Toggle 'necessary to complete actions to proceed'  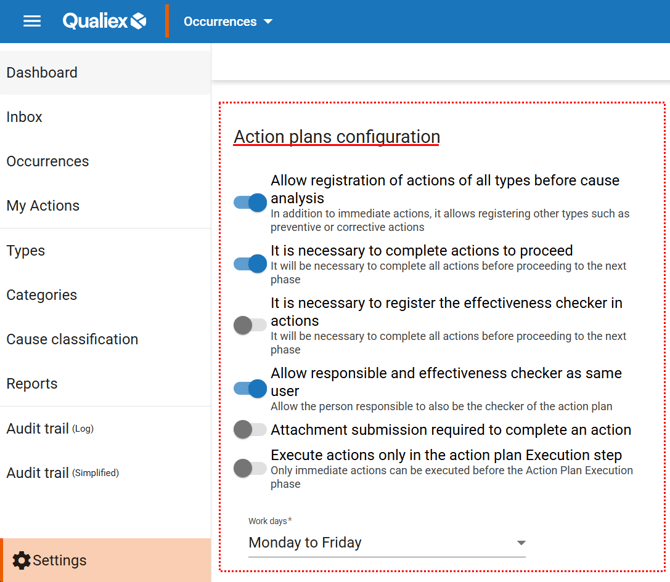pos(250,264)
